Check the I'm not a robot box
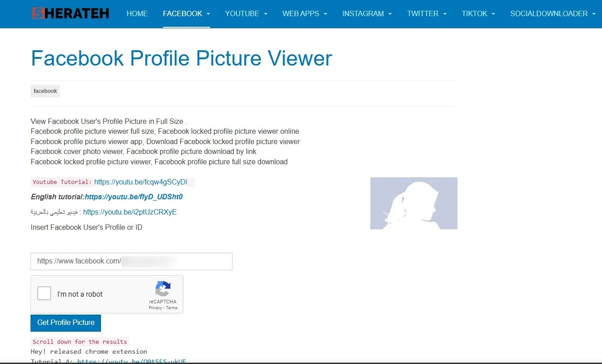 44,294
